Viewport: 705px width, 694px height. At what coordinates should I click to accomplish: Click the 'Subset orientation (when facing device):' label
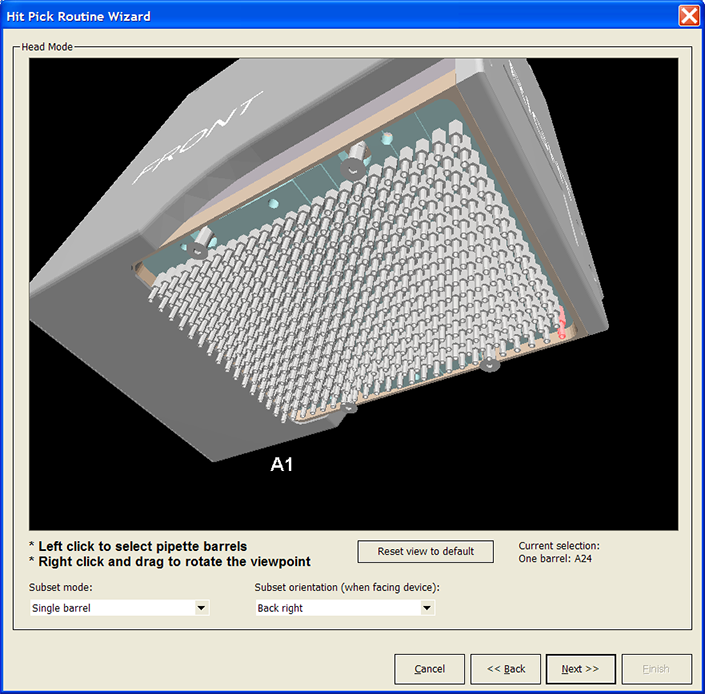click(x=347, y=587)
